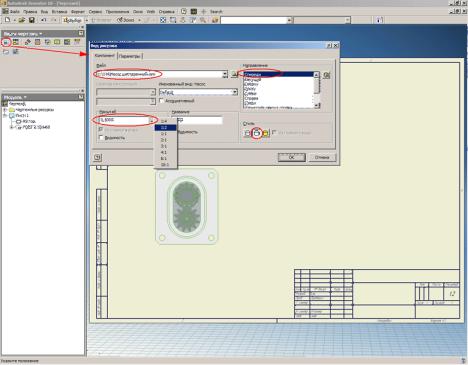Switch to the Компонент tab
The image size is (468, 365).
(x=105, y=56)
